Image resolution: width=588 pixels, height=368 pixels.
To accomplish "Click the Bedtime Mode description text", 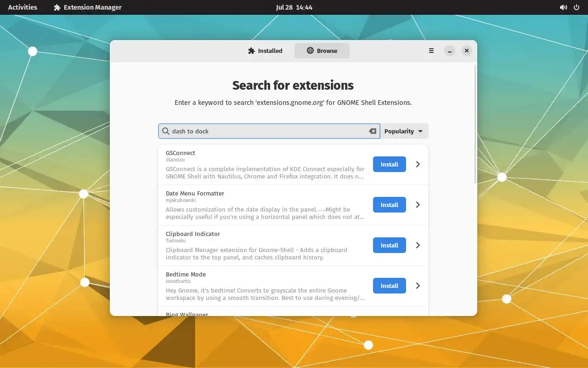I will (265, 294).
